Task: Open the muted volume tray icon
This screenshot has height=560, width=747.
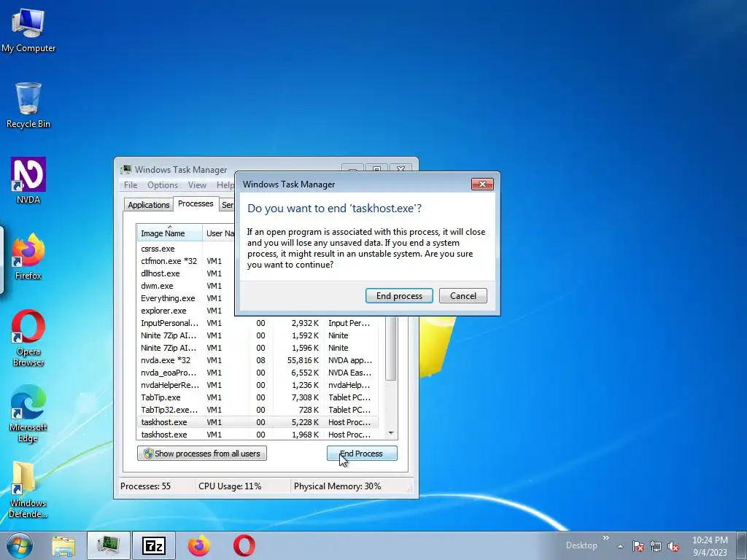Action: point(673,546)
